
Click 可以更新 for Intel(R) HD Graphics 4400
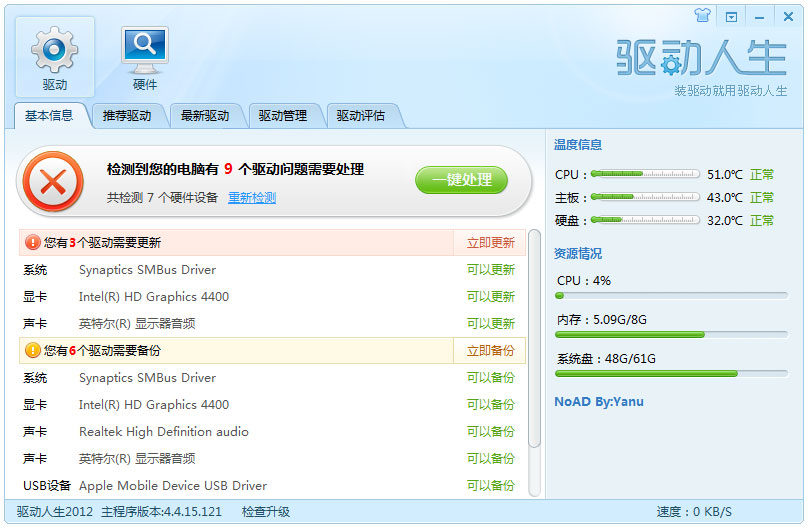[x=491, y=296]
